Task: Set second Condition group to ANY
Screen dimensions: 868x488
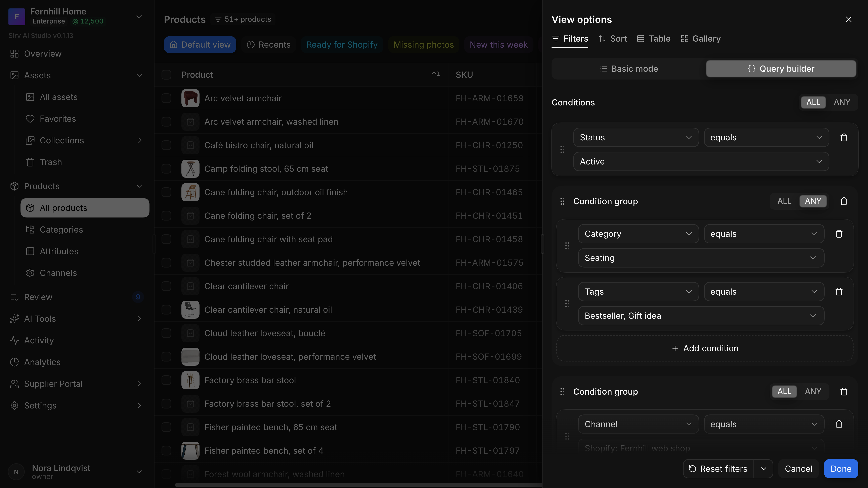Action: click(813, 392)
